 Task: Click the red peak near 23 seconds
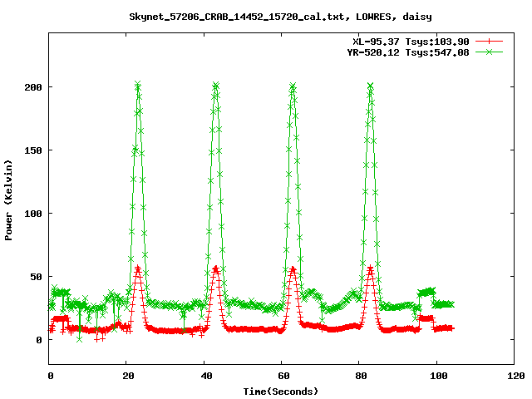pos(138,268)
